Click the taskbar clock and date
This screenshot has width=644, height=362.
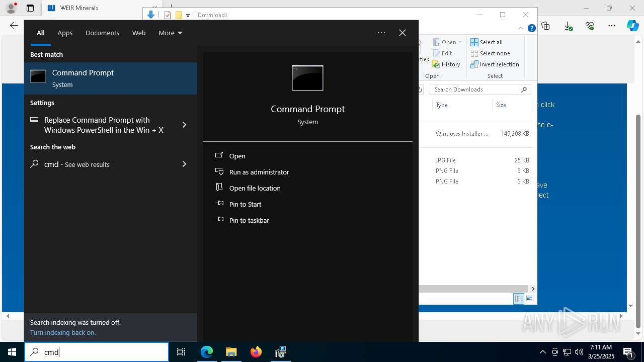pyautogui.click(x=601, y=352)
